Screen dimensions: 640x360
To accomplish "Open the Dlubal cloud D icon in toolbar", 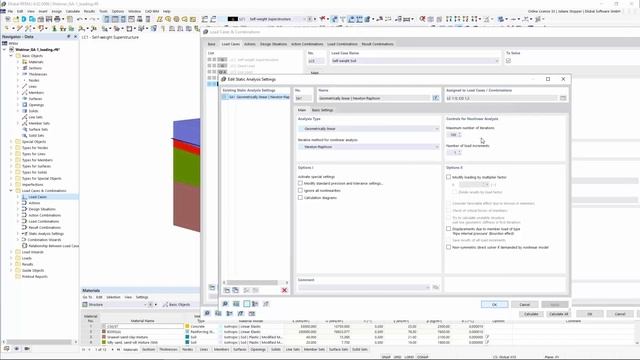I will click(x=24, y=19).
